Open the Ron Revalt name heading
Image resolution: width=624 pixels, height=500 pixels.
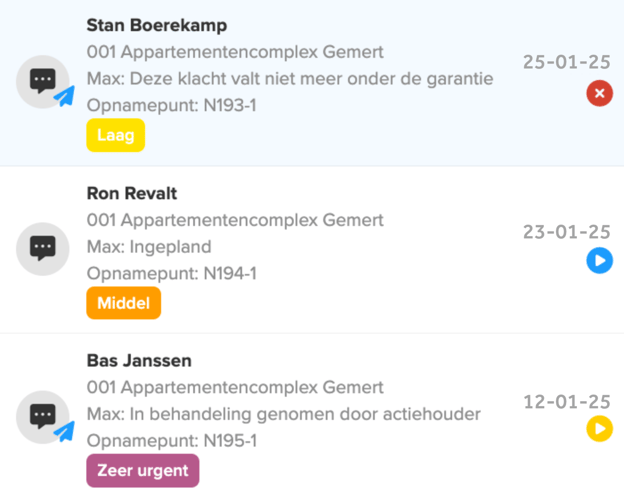click(x=132, y=194)
